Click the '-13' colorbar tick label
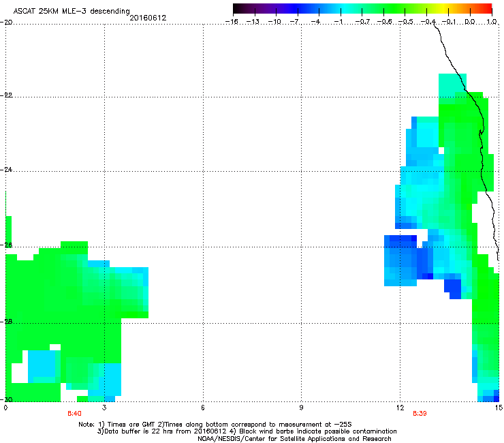The image size is (504, 443). (x=253, y=22)
